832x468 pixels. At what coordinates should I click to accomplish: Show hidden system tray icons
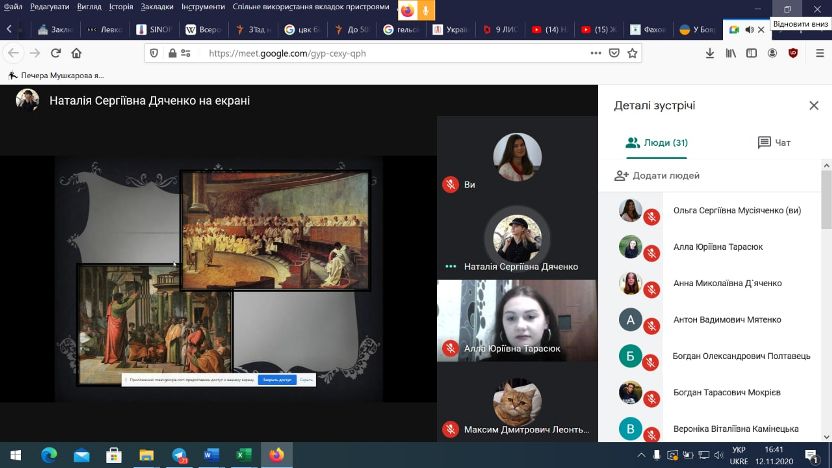[x=641, y=455]
